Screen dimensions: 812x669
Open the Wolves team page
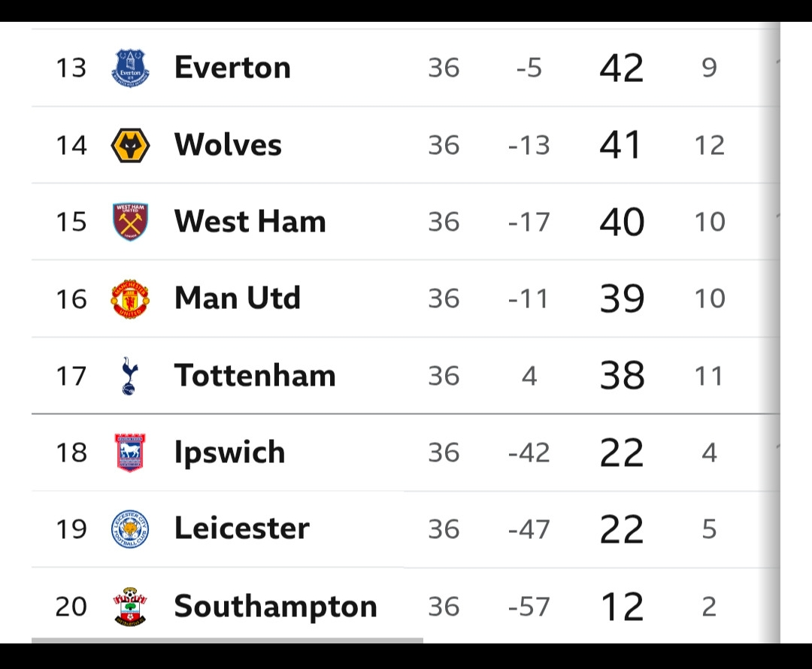[x=228, y=144]
